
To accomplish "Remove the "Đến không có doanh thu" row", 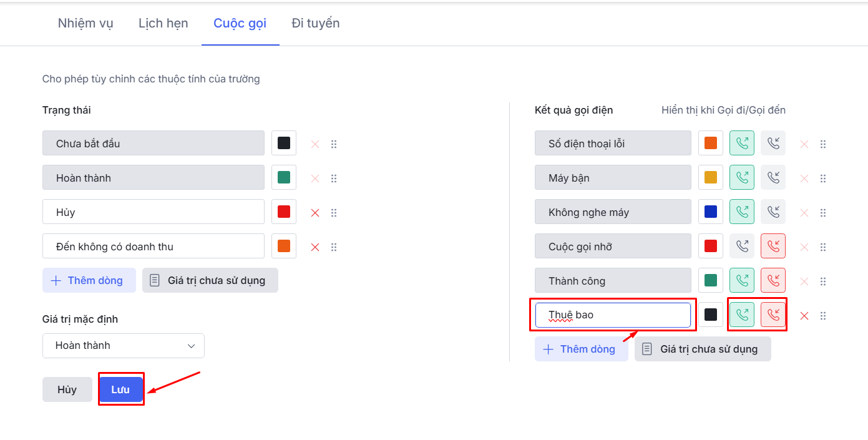I will coord(315,247).
